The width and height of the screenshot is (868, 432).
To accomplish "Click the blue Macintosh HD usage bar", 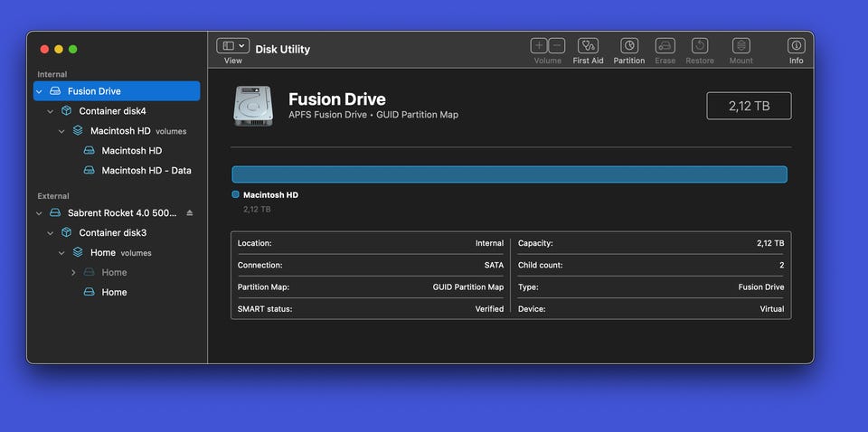I will point(509,174).
